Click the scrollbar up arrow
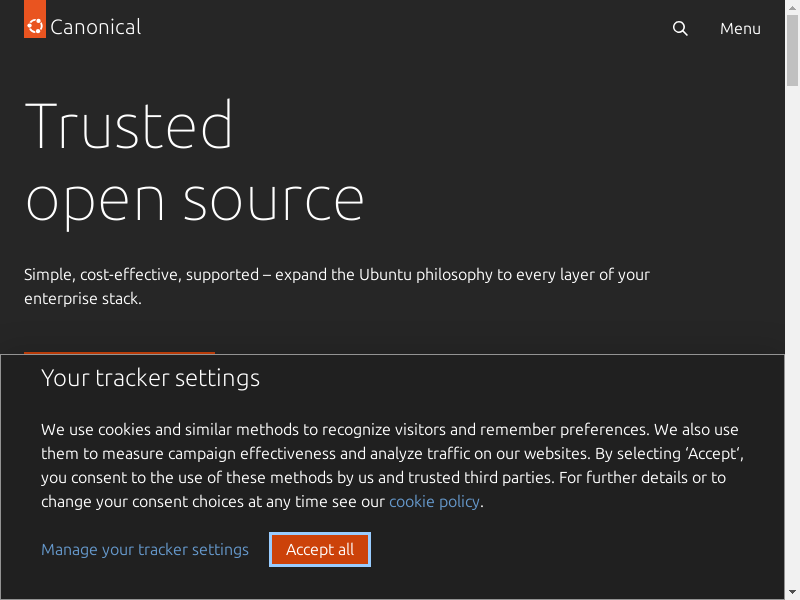 coord(793,7)
